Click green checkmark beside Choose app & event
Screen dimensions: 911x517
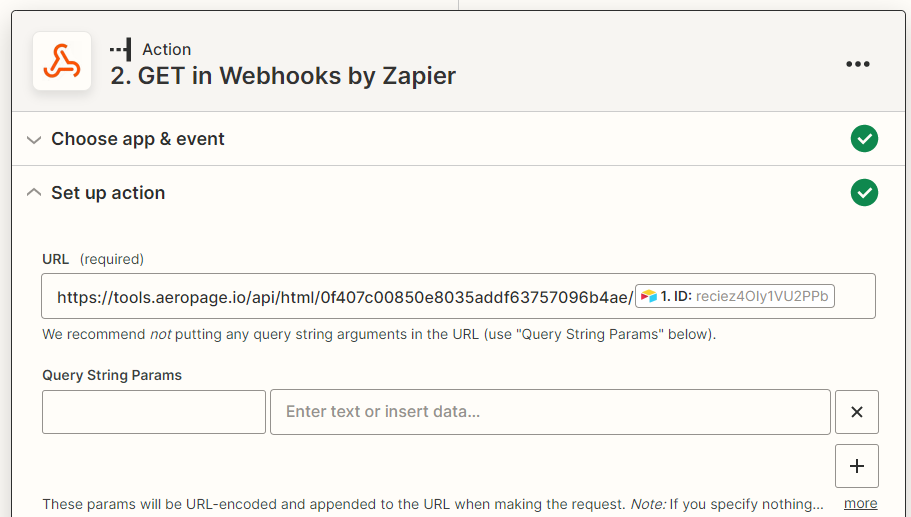pyautogui.click(x=864, y=139)
